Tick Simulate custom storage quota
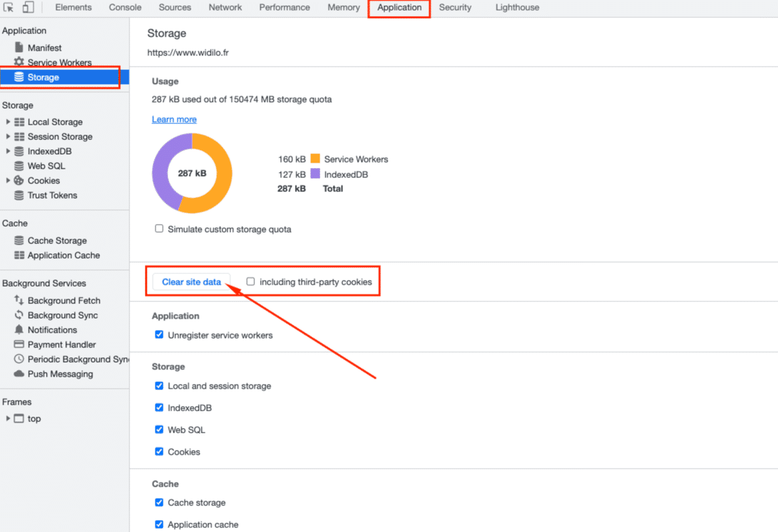 point(159,229)
